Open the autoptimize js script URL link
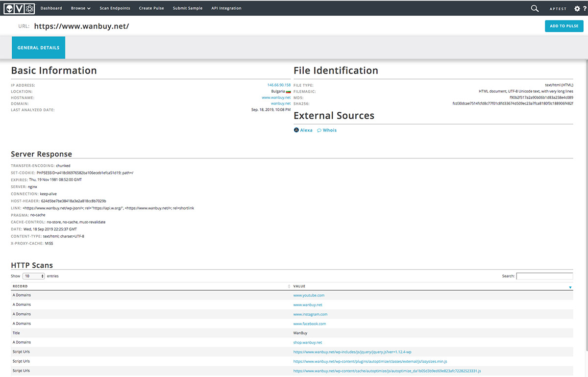The height and width of the screenshot is (377, 588). (x=387, y=371)
